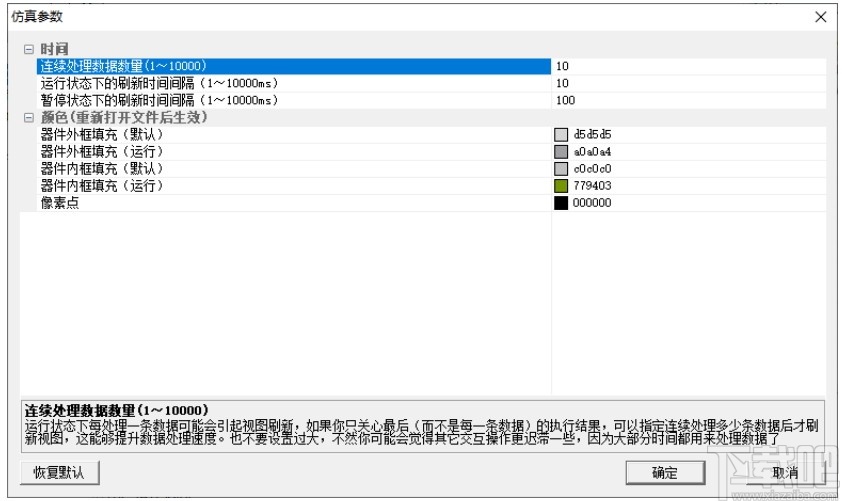Edit the value 10 of 运行状态下的刷新时间间隔
This screenshot has width=842, height=501.
pyautogui.click(x=689, y=83)
